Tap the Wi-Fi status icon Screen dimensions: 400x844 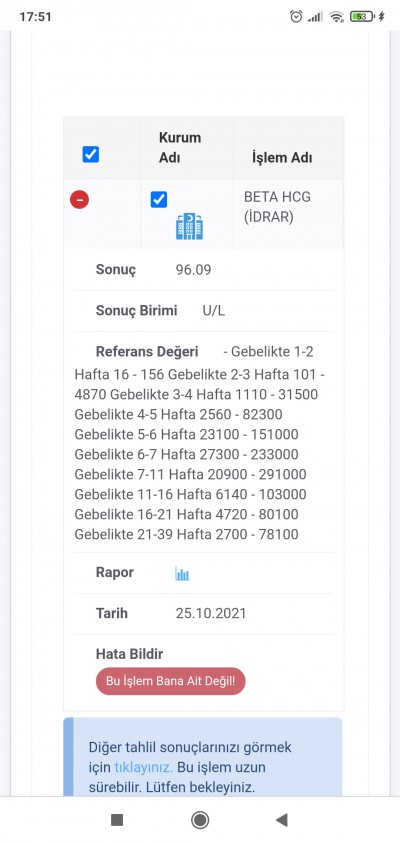[337, 17]
